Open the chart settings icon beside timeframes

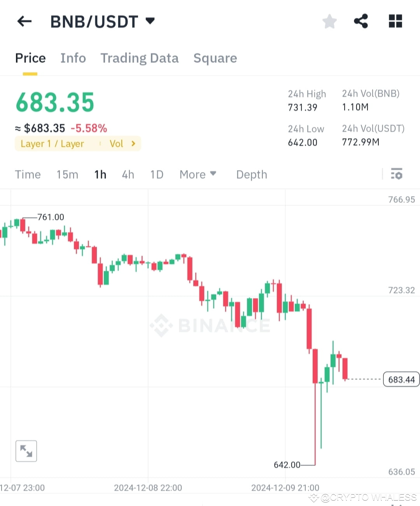click(397, 174)
